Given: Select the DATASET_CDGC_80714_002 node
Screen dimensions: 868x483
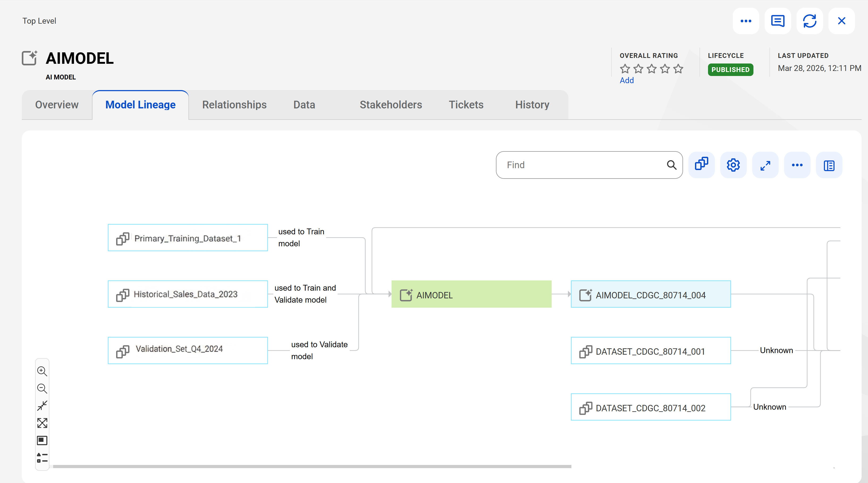Looking at the screenshot, I should [651, 407].
